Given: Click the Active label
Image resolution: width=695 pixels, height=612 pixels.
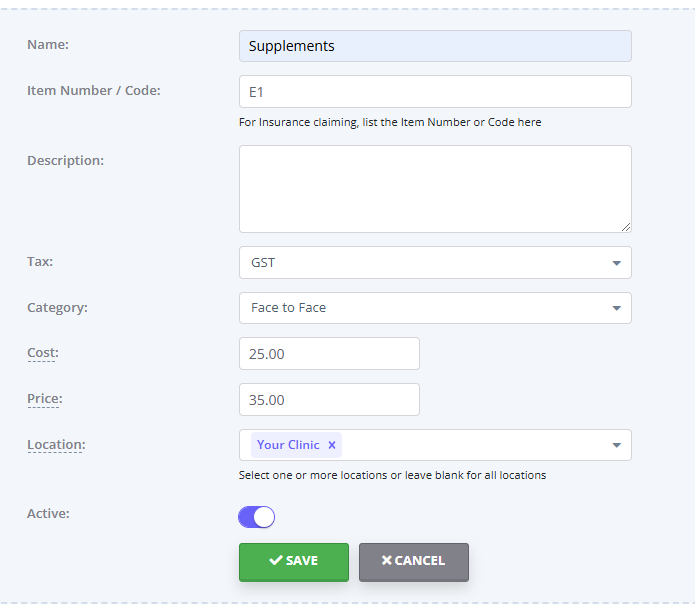Looking at the screenshot, I should (x=47, y=513).
